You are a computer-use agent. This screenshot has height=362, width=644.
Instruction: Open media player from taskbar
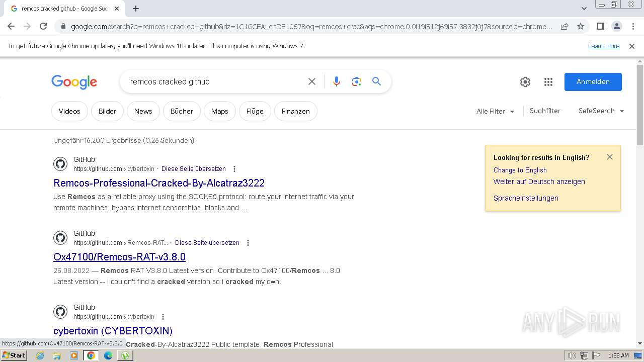click(74, 355)
